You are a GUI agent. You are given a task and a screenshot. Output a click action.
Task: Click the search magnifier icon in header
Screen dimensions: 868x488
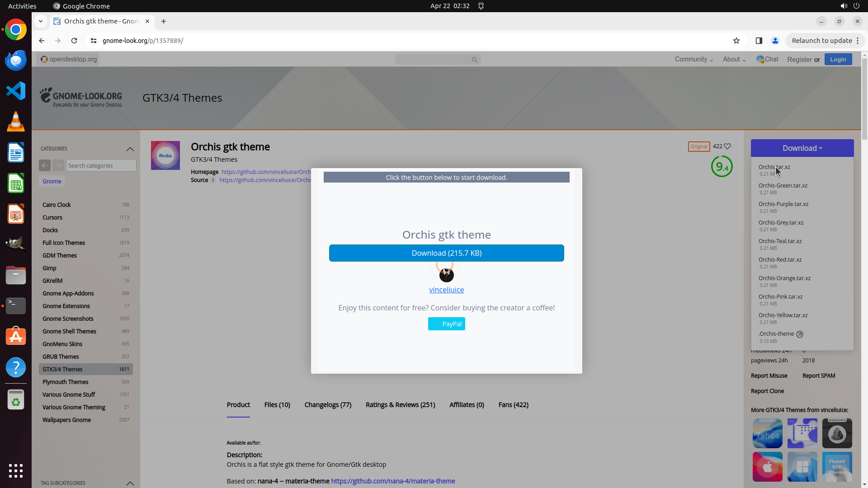tap(474, 60)
